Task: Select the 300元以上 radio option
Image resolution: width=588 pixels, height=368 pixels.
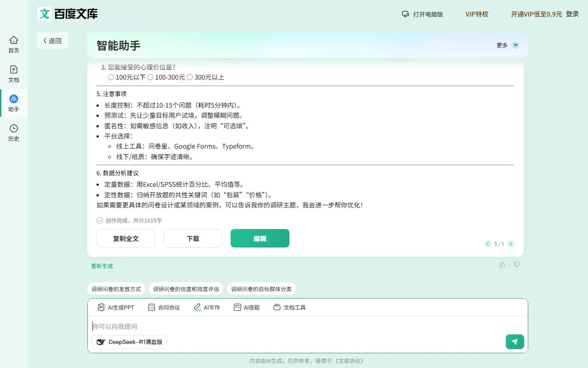Action: click(x=190, y=77)
